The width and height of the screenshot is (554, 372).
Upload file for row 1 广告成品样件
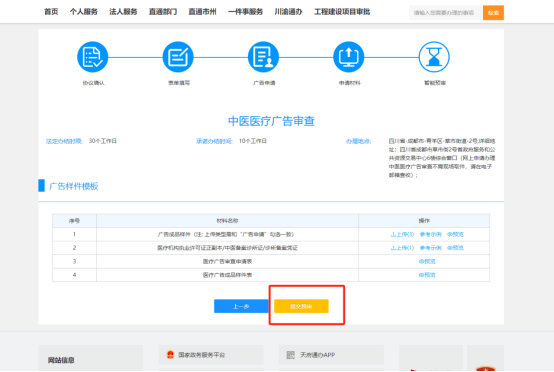(x=402, y=235)
